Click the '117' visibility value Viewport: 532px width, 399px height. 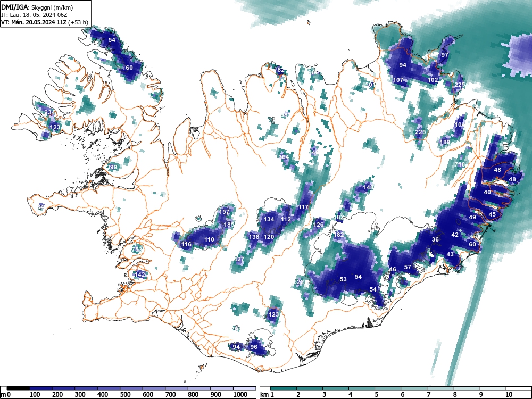pos(303,207)
